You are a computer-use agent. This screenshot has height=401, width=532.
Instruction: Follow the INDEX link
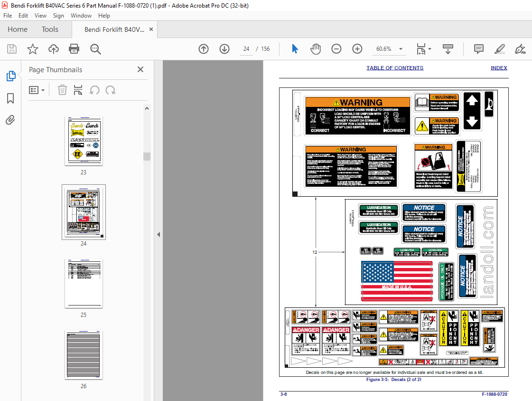click(x=499, y=68)
